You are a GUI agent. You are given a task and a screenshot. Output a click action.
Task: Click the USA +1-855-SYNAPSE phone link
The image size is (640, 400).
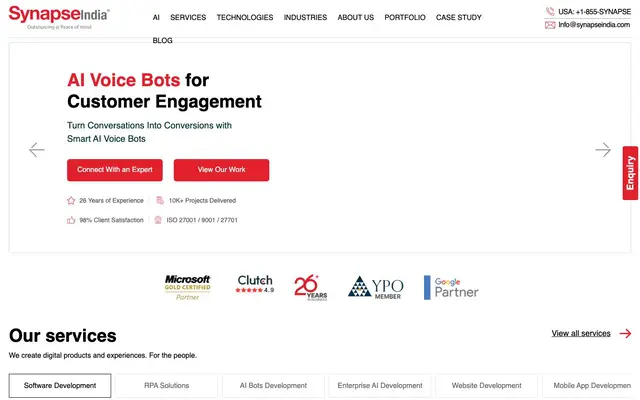click(594, 11)
